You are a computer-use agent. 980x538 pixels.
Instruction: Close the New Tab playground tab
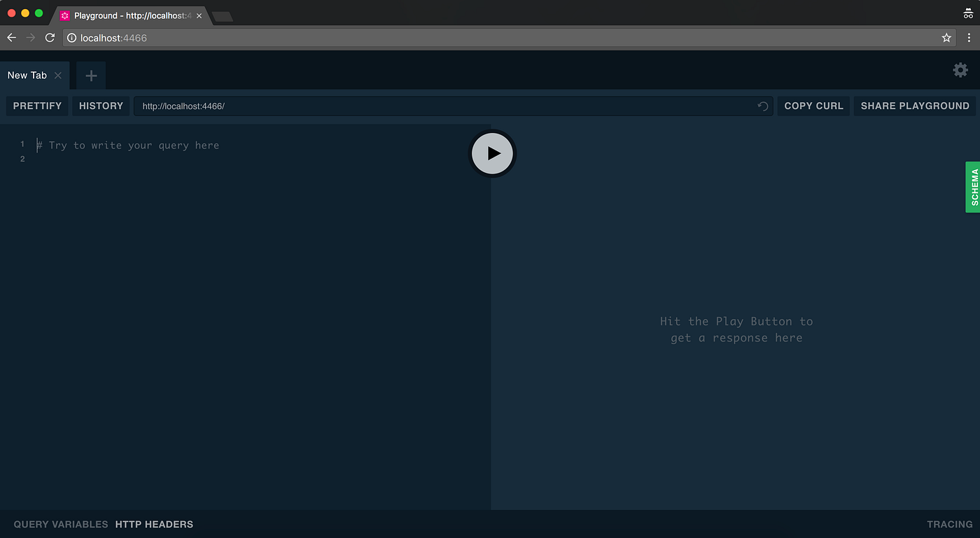coord(58,75)
